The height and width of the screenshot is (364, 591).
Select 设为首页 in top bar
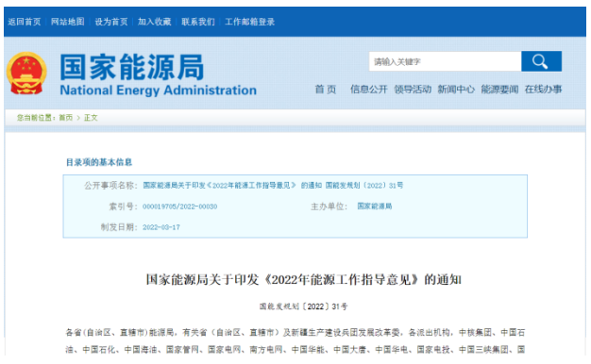tap(111, 22)
